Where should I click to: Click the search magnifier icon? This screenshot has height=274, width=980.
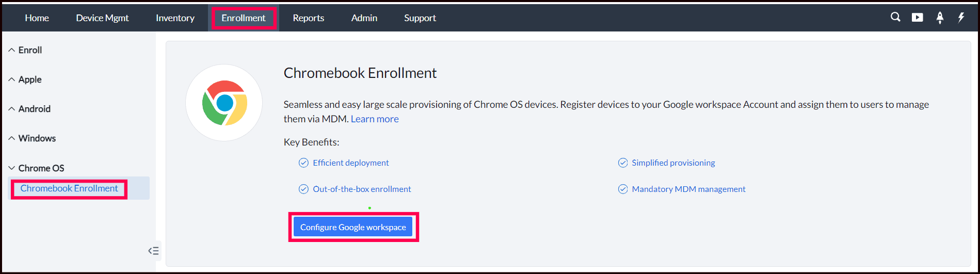[895, 17]
